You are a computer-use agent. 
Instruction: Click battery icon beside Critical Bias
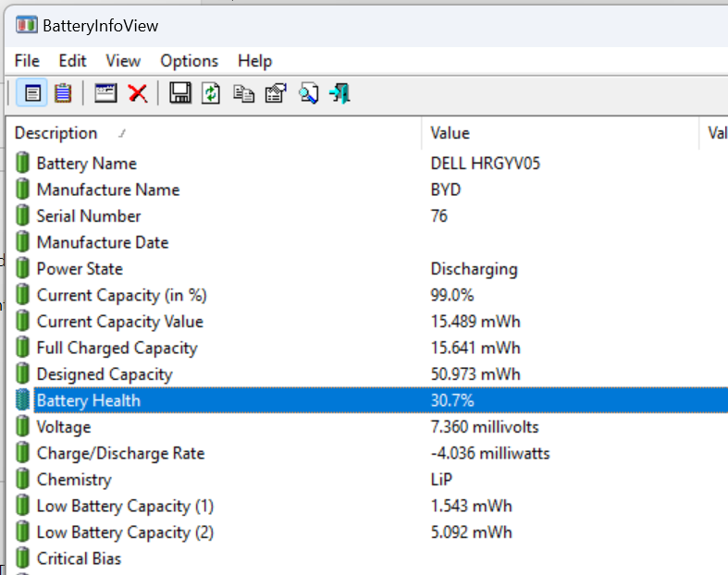click(22, 557)
